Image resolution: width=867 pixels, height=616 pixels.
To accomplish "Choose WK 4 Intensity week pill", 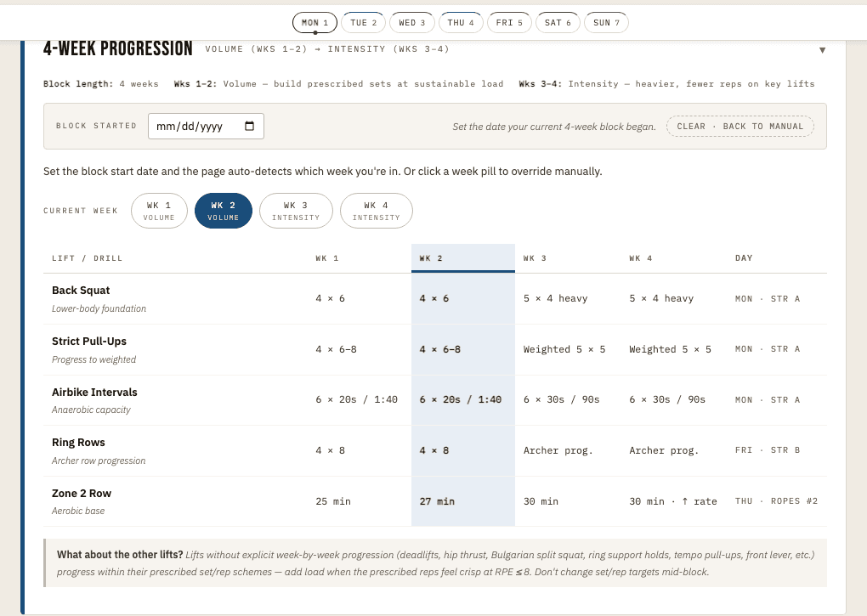I will [376, 211].
